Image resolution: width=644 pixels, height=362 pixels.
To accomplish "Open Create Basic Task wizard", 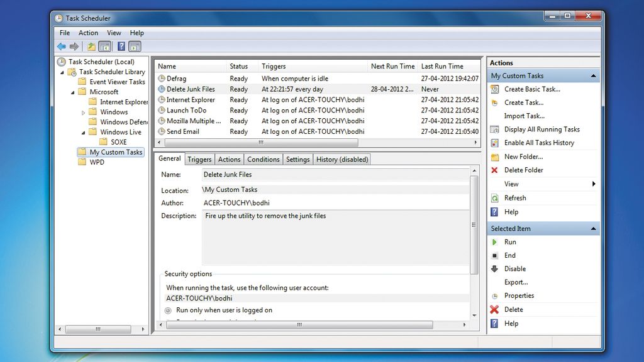I will tap(494, 89).
